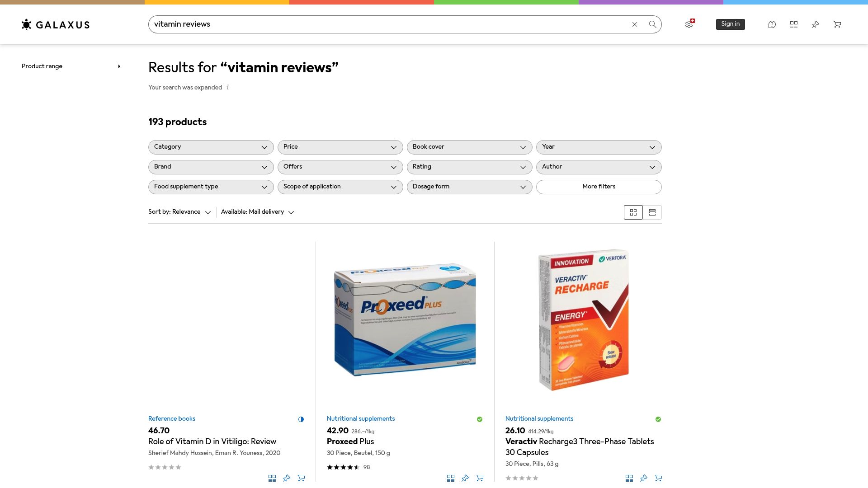
Task: Open the Brand filter dropdown
Action: (x=211, y=167)
